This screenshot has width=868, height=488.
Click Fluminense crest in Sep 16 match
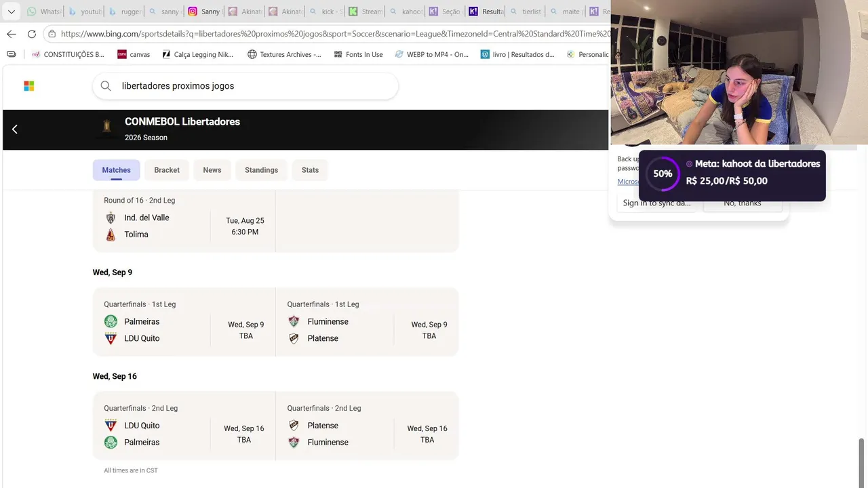[294, 443]
